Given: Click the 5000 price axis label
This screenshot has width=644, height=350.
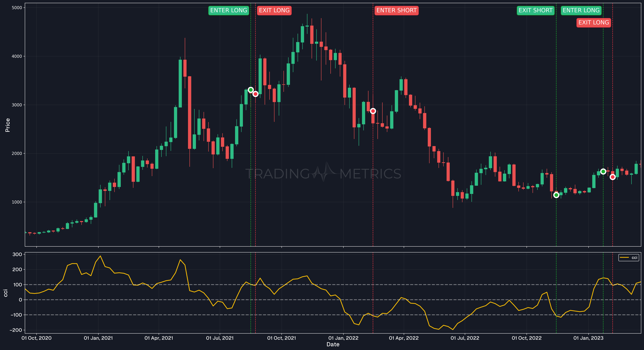Looking at the screenshot, I should click(17, 8).
